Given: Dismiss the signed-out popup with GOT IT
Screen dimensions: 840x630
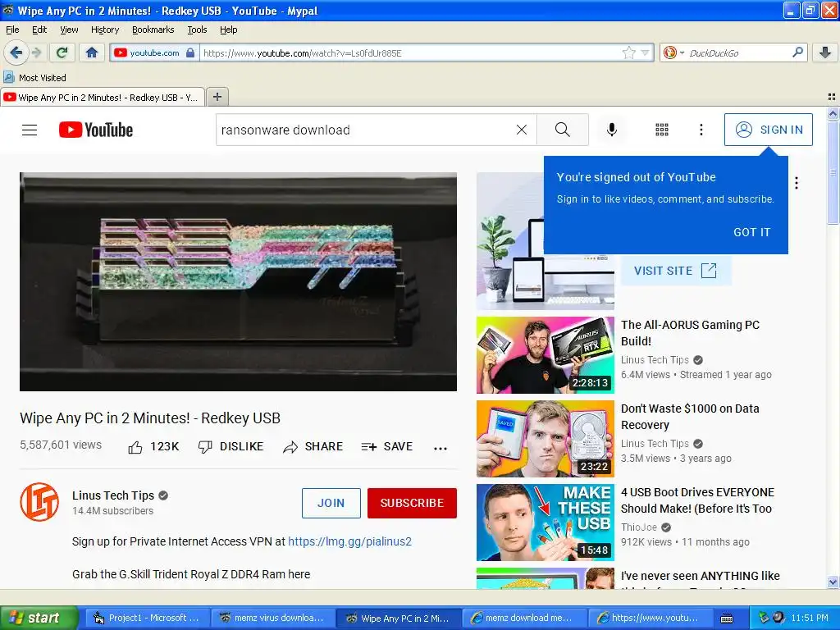Looking at the screenshot, I should (x=751, y=232).
